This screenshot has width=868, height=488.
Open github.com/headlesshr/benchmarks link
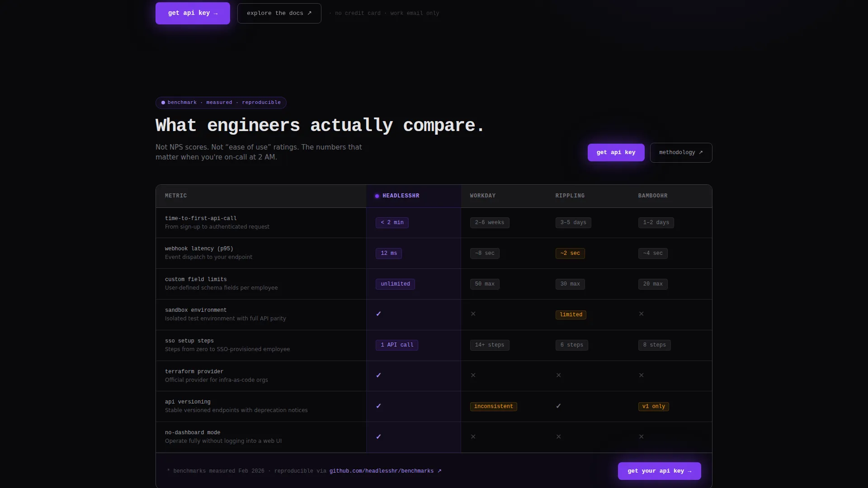(x=385, y=471)
